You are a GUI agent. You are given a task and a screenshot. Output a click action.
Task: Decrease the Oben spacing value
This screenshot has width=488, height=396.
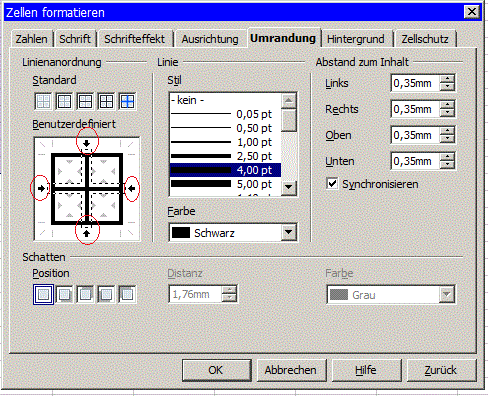[x=447, y=139]
